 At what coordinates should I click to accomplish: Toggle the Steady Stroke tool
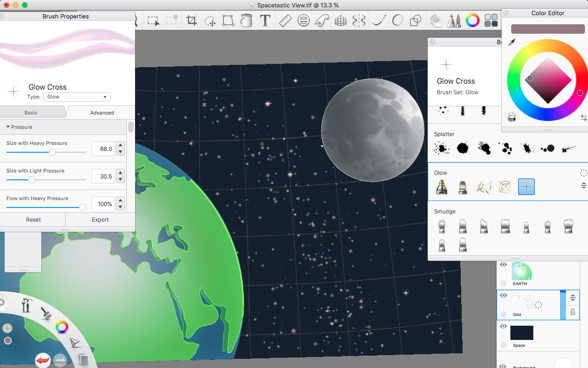pyautogui.click(x=379, y=21)
